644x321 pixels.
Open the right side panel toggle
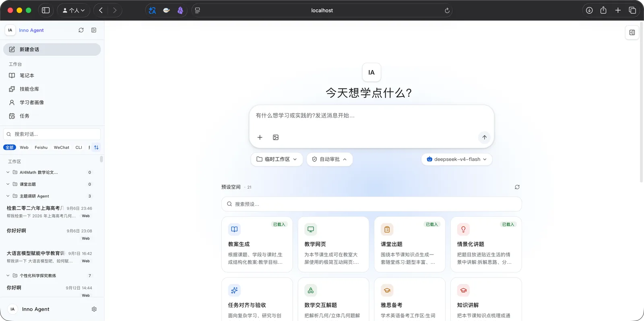(x=632, y=33)
